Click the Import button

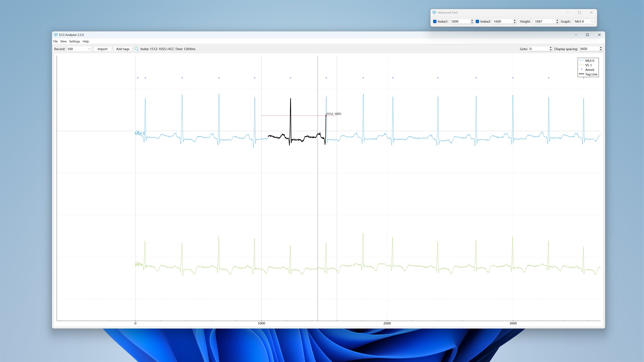point(102,49)
